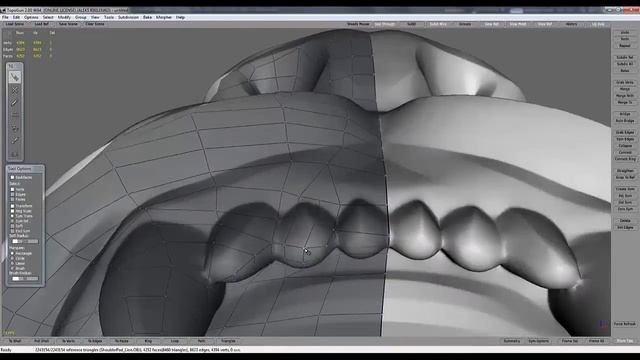Click the Load Ref button
Viewport: 640px width, 360px height.
41,24
